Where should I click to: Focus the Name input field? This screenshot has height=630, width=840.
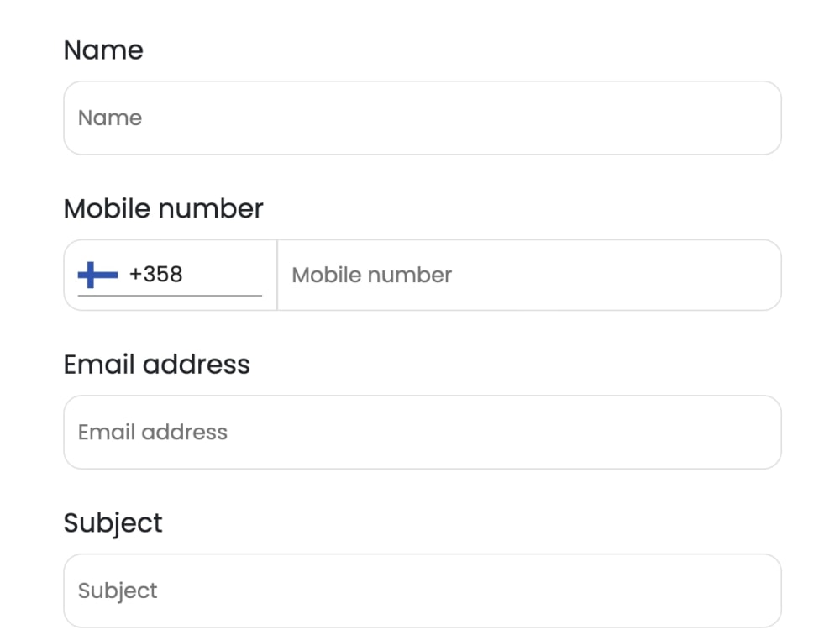423,118
